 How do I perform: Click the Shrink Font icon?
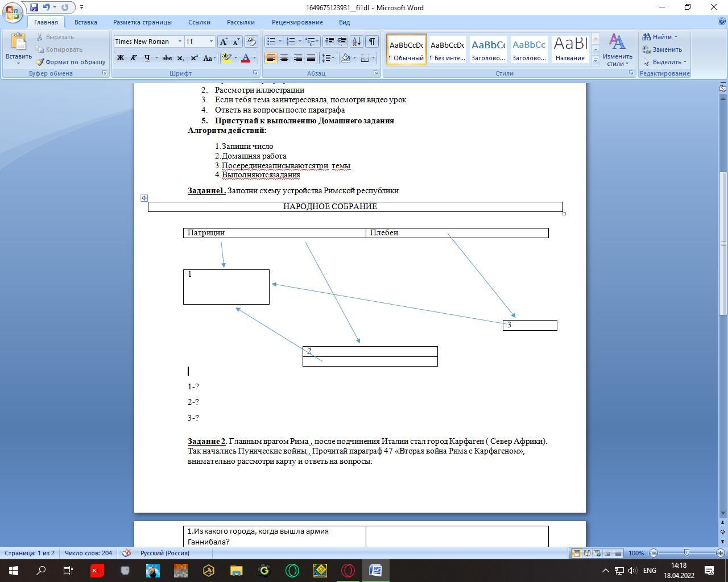pyautogui.click(x=236, y=41)
